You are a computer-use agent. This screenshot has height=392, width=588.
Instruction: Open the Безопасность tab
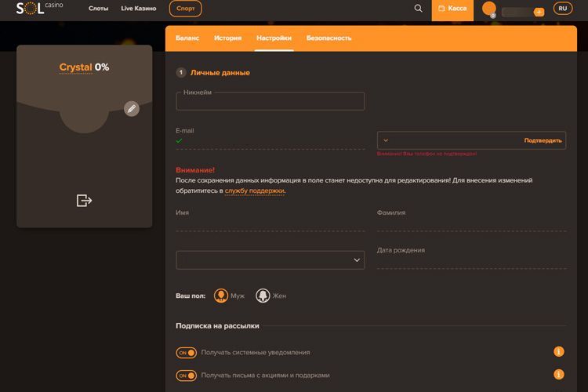pos(328,38)
